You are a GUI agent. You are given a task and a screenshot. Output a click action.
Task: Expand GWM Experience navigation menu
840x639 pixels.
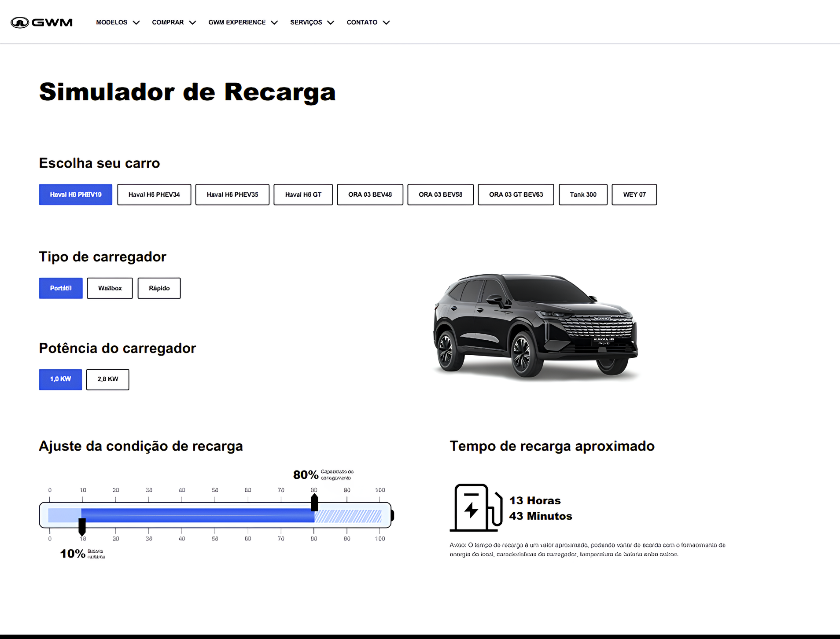coord(243,22)
